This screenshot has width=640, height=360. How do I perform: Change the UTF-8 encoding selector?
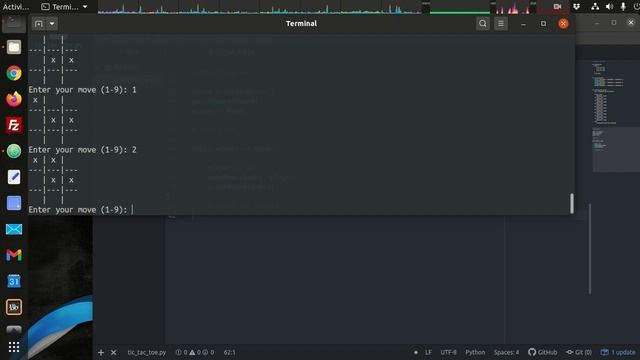click(448, 352)
